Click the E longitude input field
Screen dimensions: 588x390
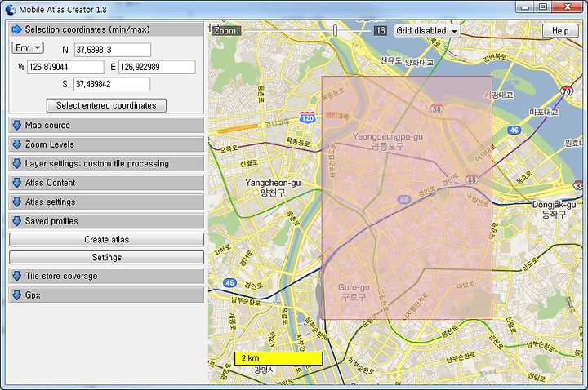157,67
